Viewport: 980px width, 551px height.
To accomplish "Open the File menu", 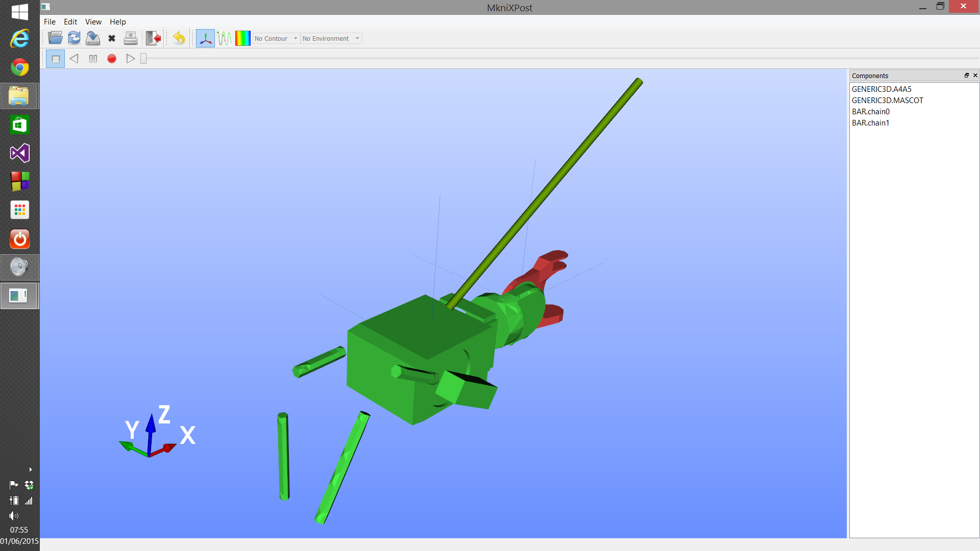I will (50, 21).
